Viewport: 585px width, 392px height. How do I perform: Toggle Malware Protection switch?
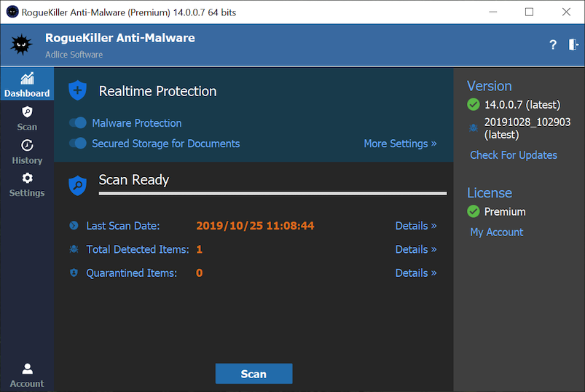77,123
